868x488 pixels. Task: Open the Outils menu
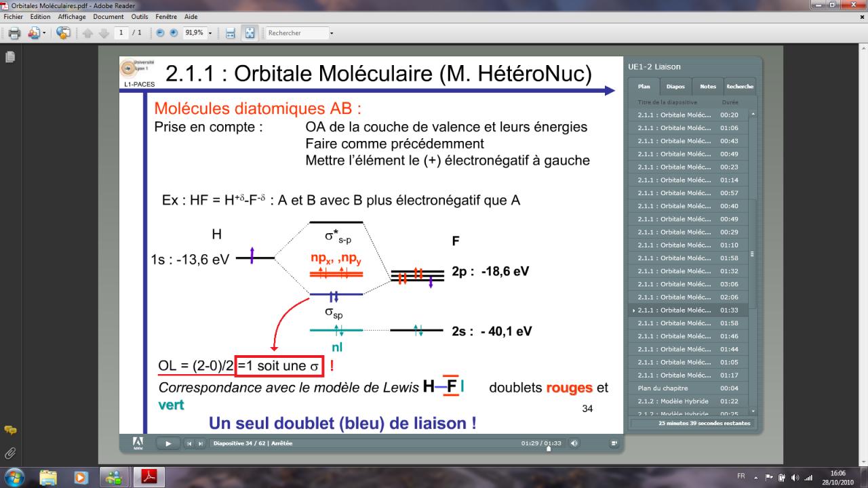[x=140, y=16]
